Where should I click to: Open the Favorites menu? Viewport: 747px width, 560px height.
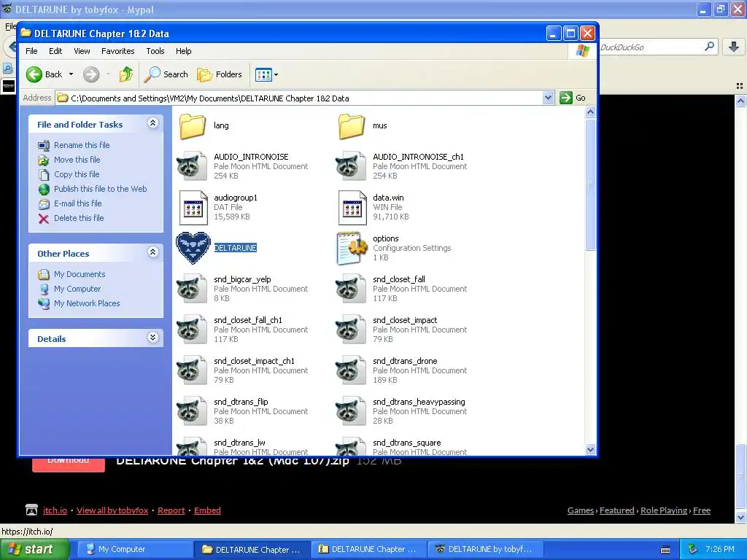tap(117, 51)
